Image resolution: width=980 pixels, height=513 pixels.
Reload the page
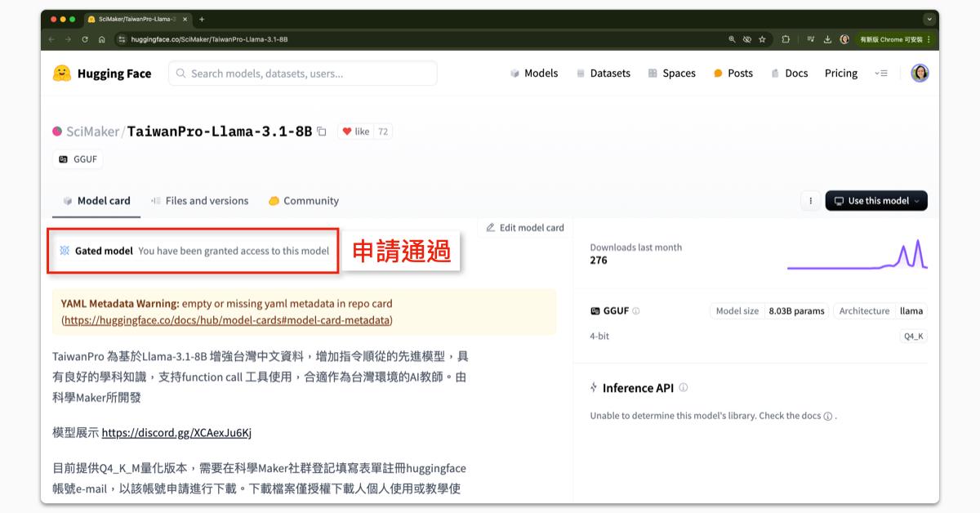(85, 39)
